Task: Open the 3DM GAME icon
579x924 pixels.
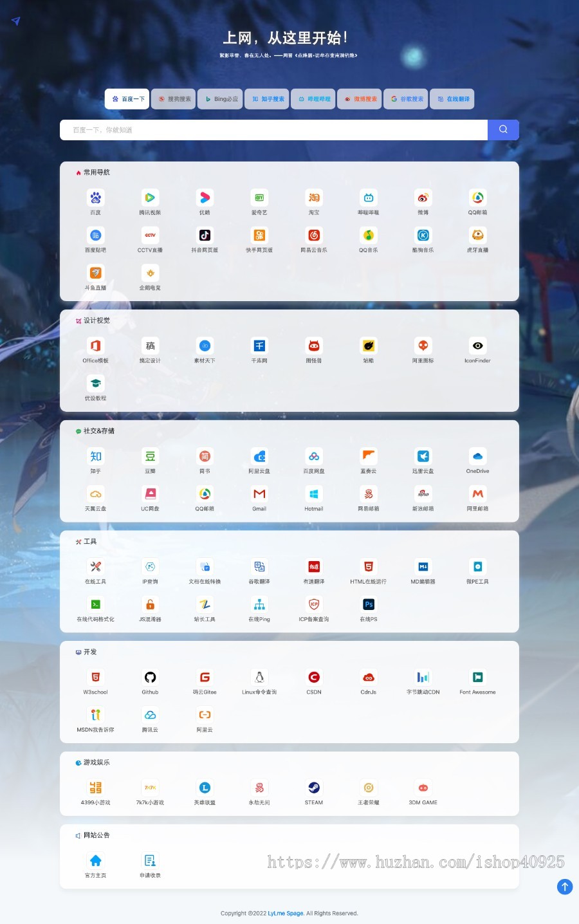Action: tap(423, 788)
